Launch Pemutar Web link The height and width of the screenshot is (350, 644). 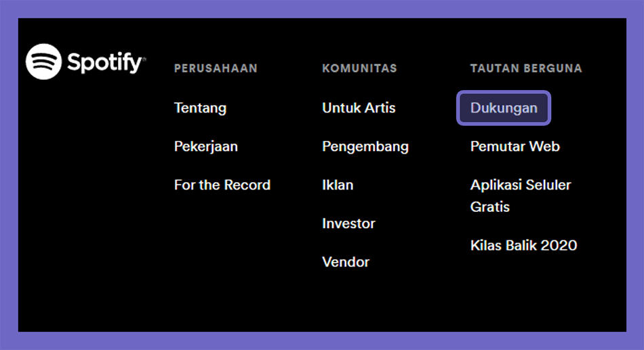pos(515,146)
